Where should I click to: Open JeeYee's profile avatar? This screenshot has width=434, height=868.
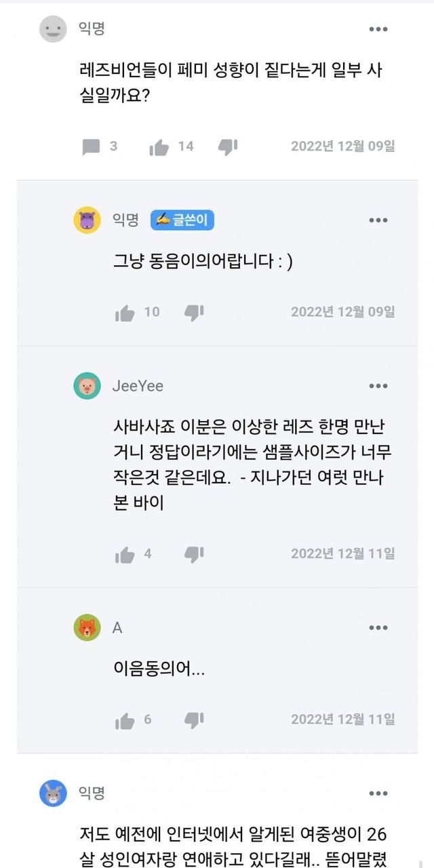[87, 386]
